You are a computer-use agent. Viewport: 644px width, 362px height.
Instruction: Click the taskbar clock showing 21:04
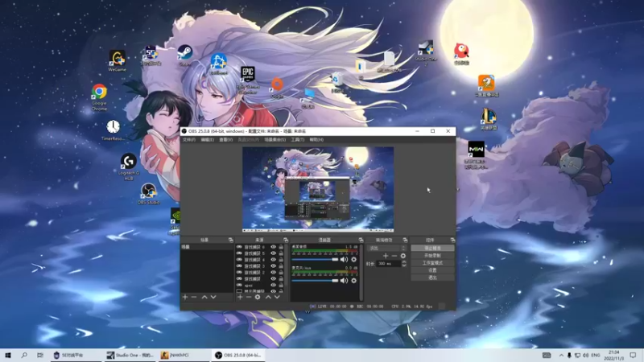point(613,355)
